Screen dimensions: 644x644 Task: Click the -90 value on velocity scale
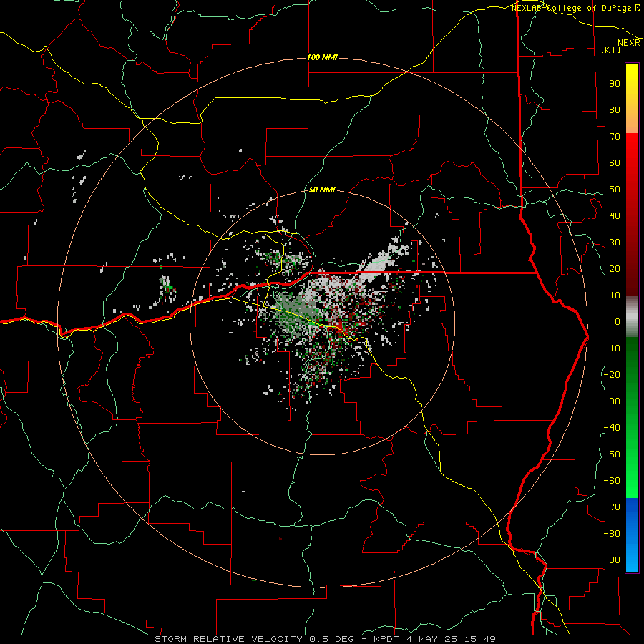(612, 560)
